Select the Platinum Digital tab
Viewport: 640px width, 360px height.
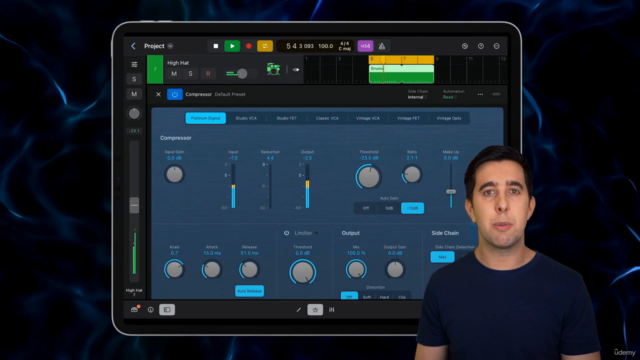(206, 118)
